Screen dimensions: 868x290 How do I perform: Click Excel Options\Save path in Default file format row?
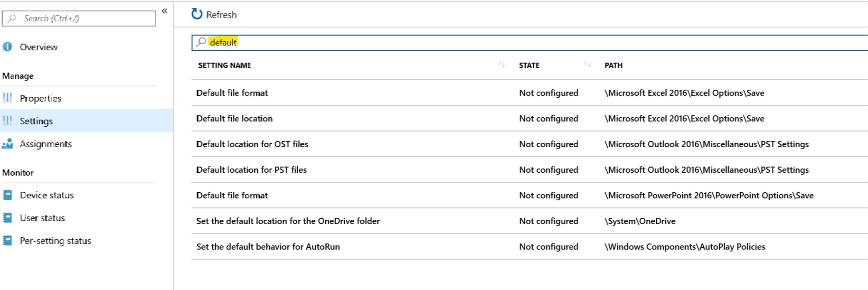(684, 93)
